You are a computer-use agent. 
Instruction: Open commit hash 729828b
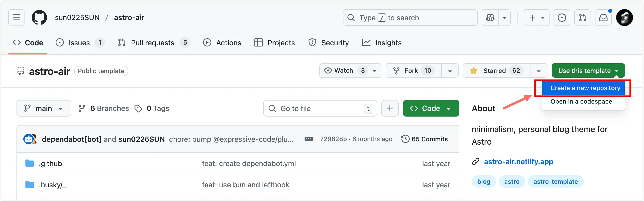pyautogui.click(x=333, y=139)
